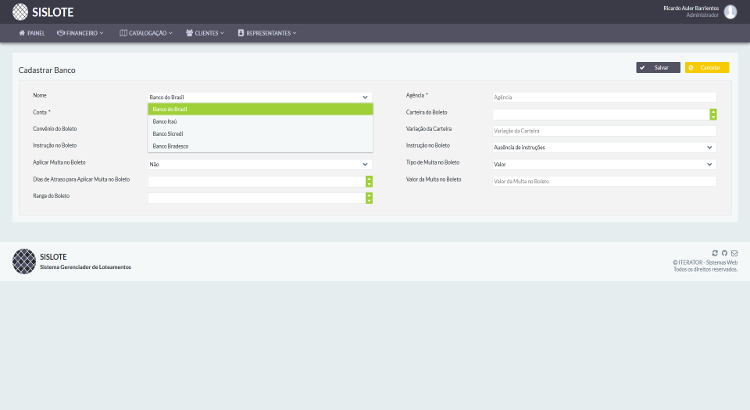Select Banco do Brasil option

coord(260,109)
